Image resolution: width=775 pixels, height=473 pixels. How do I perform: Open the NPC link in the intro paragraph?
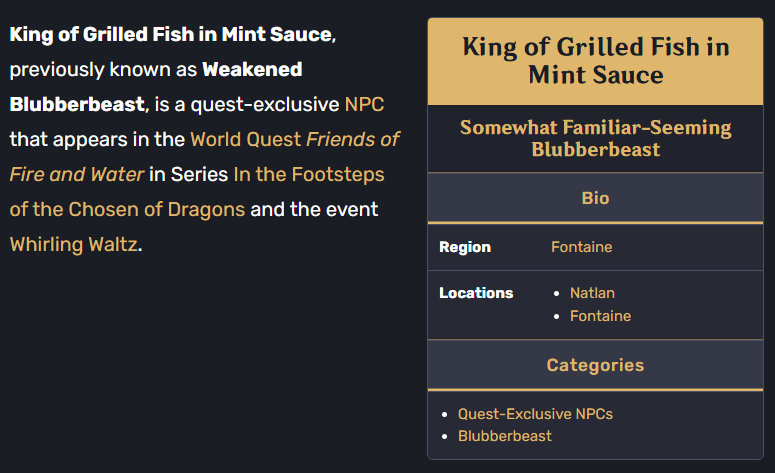(364, 105)
